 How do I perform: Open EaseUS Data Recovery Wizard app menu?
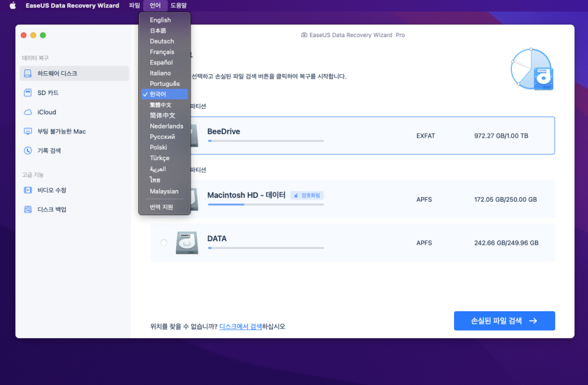[72, 5]
